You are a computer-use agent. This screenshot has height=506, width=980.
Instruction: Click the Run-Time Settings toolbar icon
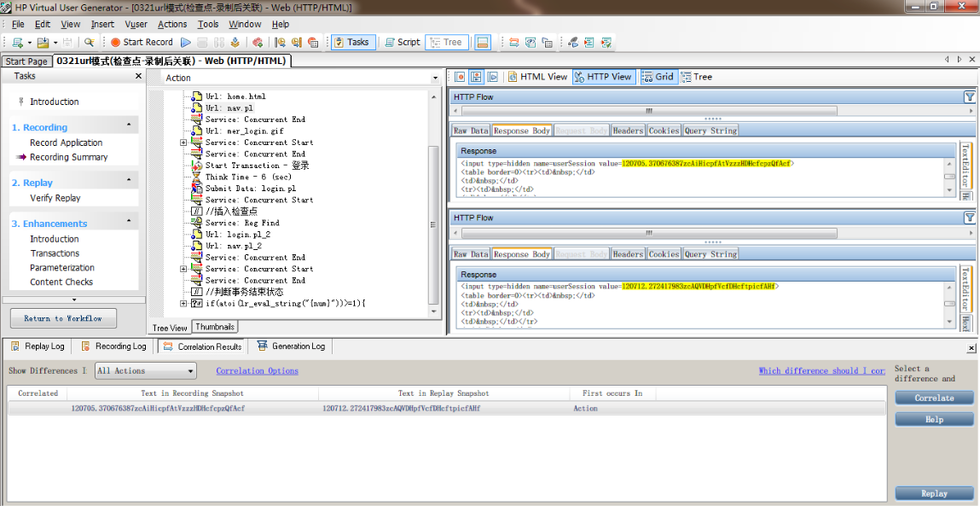coord(296,43)
